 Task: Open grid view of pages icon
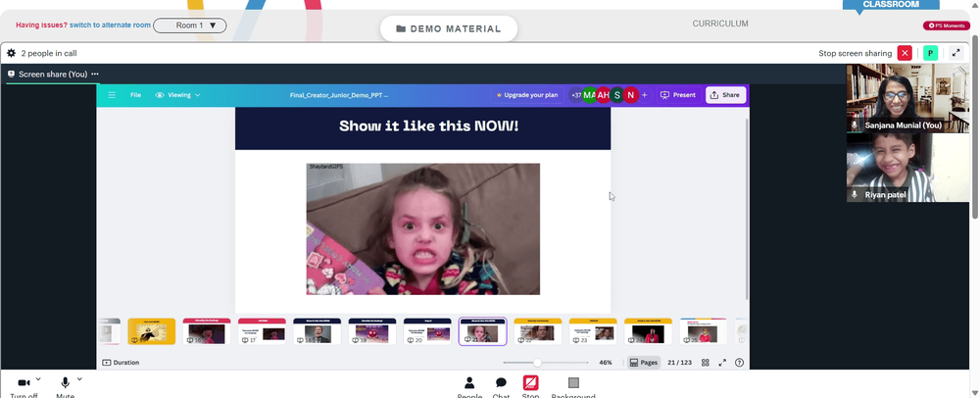coord(705,363)
